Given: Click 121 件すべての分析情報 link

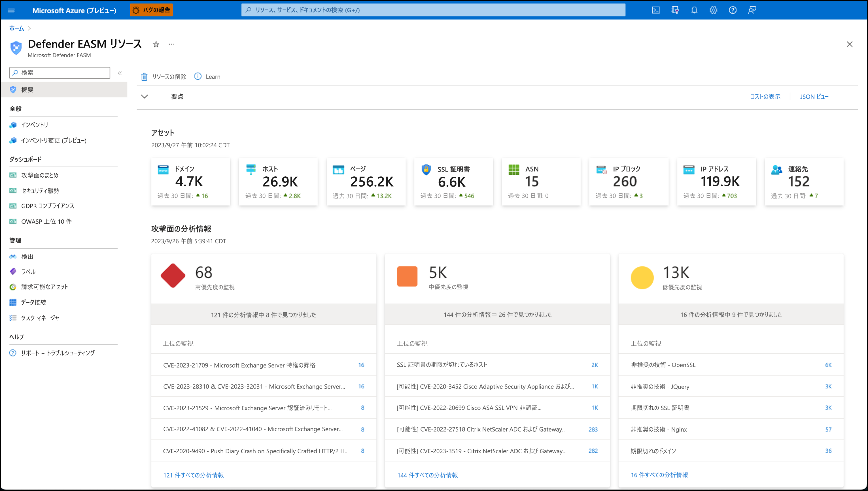Looking at the screenshot, I should (193, 475).
